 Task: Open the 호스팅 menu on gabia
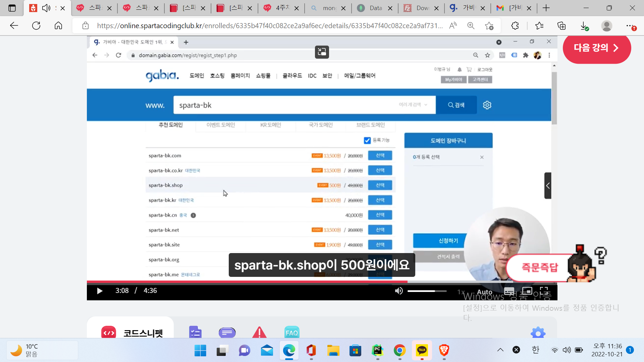(x=217, y=76)
